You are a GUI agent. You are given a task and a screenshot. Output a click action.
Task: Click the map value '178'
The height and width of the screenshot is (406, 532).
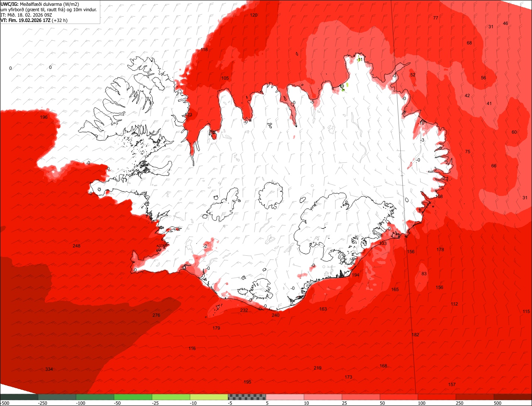[440, 250]
